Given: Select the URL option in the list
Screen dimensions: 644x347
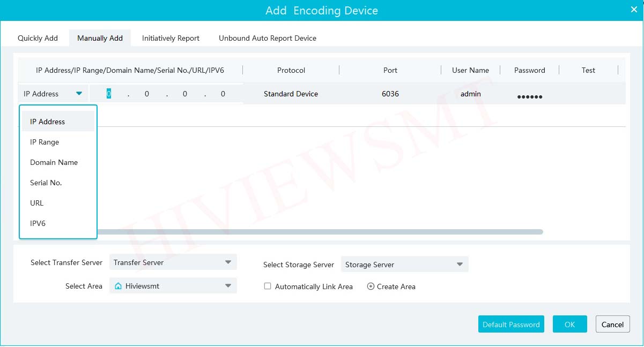Looking at the screenshot, I should 36,203.
